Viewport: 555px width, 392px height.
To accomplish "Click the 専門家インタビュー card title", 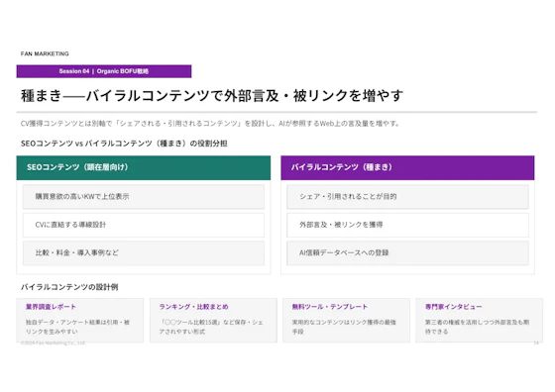I will click(x=454, y=307).
